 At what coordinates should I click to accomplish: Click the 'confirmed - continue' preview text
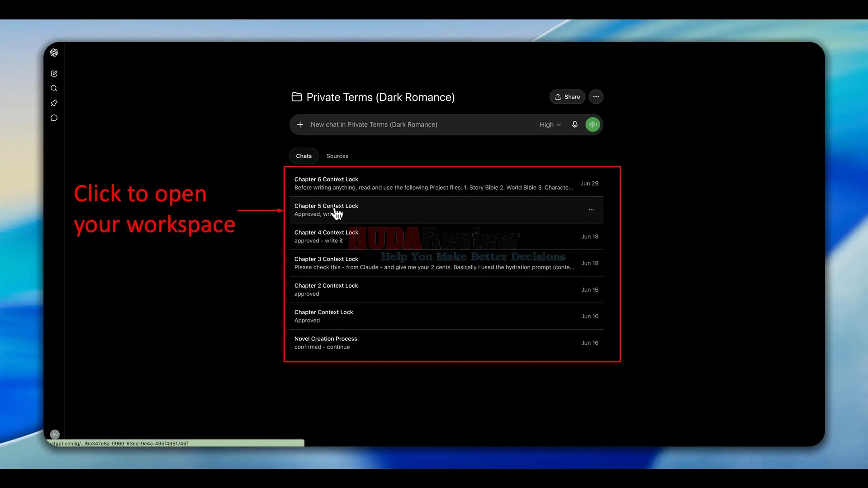coord(322,347)
